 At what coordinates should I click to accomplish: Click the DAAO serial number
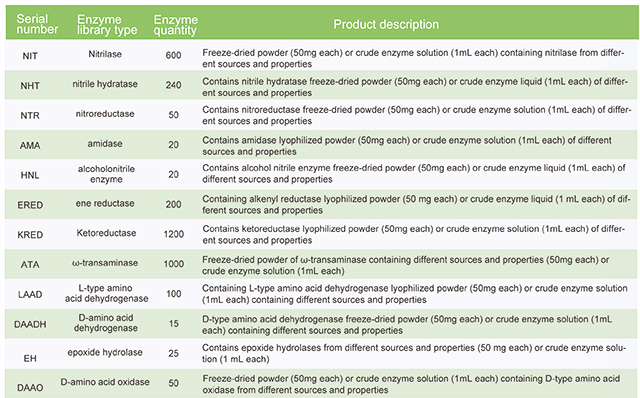(x=30, y=387)
